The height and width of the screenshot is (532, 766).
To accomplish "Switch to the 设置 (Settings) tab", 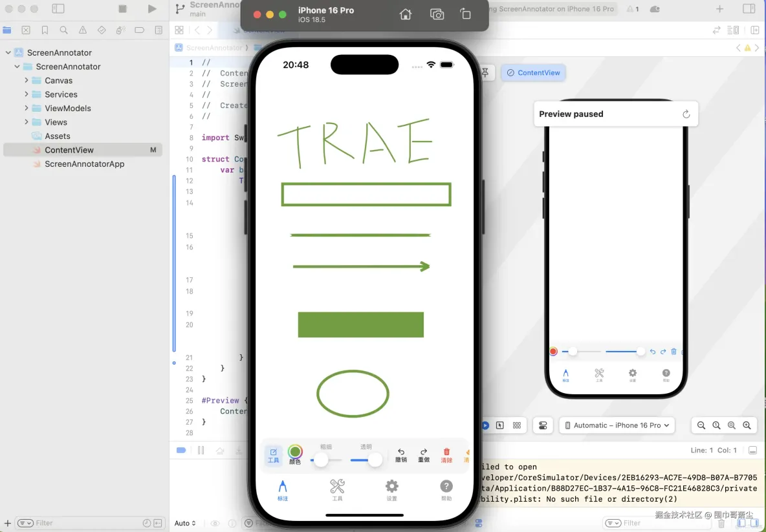I will (x=391, y=489).
